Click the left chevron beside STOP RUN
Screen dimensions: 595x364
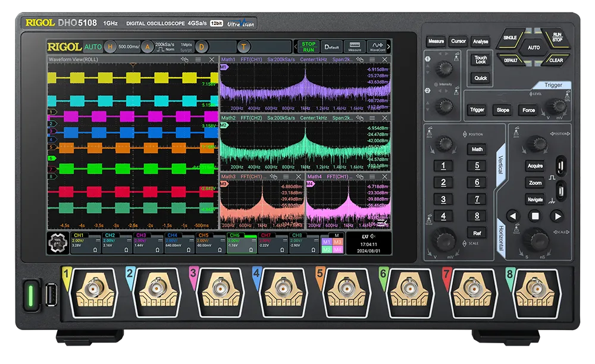pyautogui.click(x=296, y=47)
